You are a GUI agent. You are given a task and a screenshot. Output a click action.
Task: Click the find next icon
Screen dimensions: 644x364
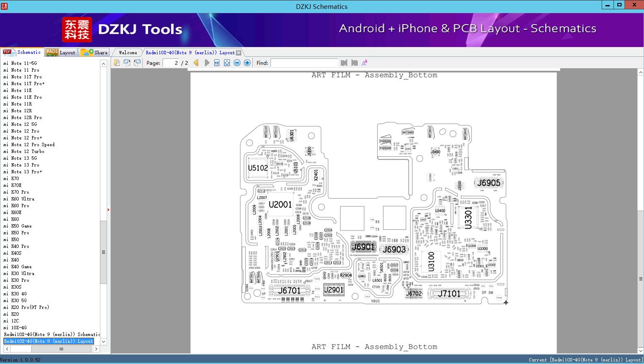click(354, 63)
